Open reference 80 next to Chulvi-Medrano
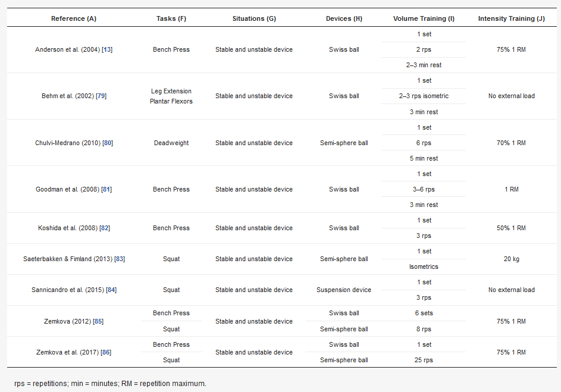 coord(108,143)
